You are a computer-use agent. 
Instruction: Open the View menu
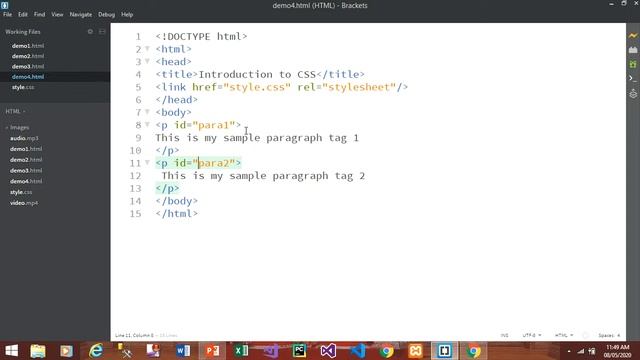click(x=57, y=14)
